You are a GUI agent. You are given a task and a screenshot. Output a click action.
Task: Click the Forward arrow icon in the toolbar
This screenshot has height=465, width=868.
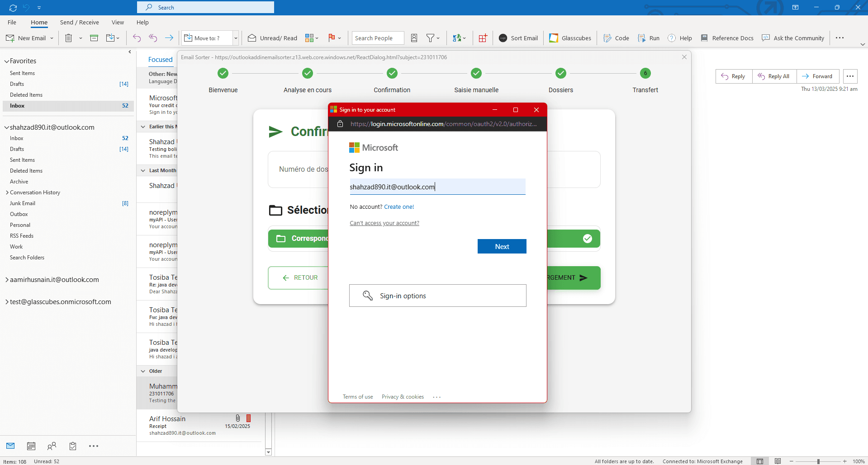pyautogui.click(x=169, y=38)
